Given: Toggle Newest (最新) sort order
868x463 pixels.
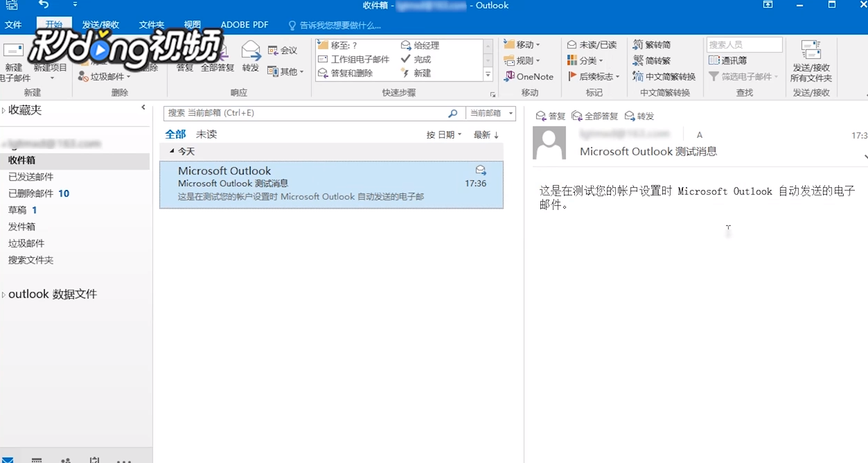Looking at the screenshot, I should coord(486,134).
